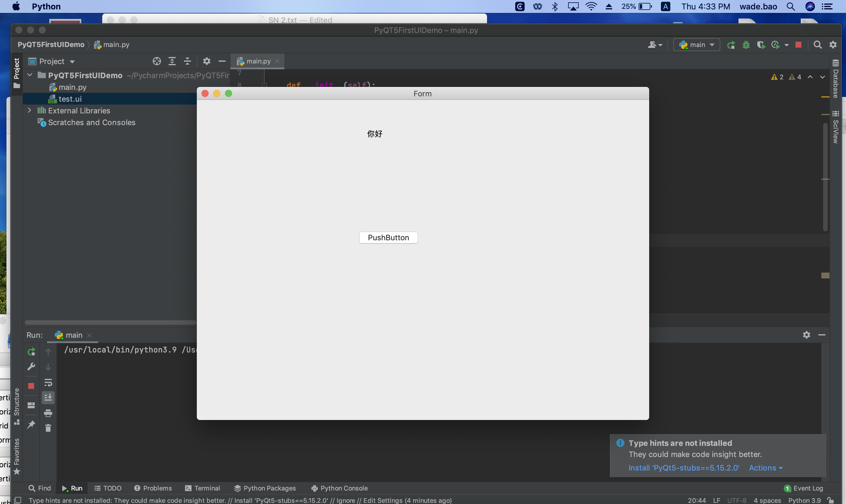The width and height of the screenshot is (846, 504).
Task: Click the red Stop icon in Run panel
Action: pyautogui.click(x=31, y=386)
